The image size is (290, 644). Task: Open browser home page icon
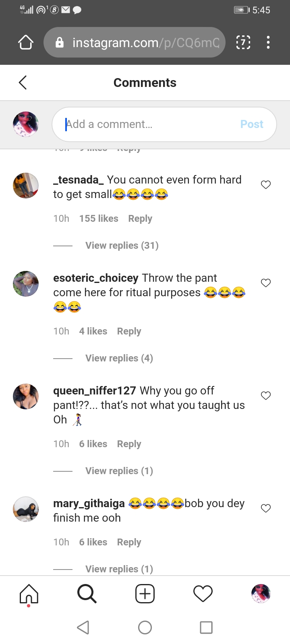[26, 42]
